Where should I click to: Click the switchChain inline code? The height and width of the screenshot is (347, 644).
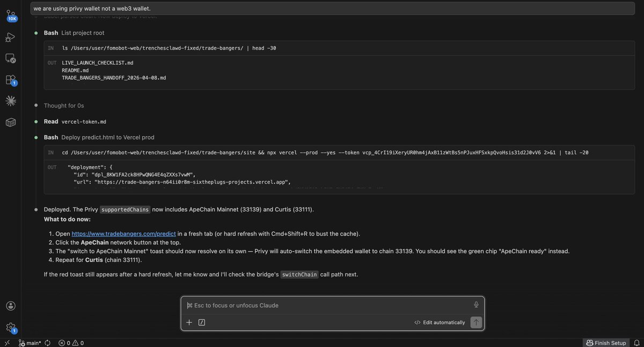point(299,275)
